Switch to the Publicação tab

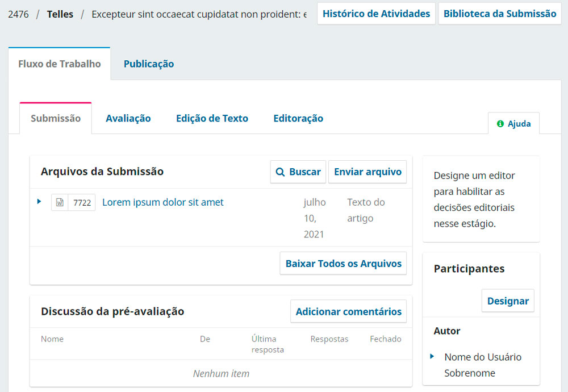tap(149, 64)
